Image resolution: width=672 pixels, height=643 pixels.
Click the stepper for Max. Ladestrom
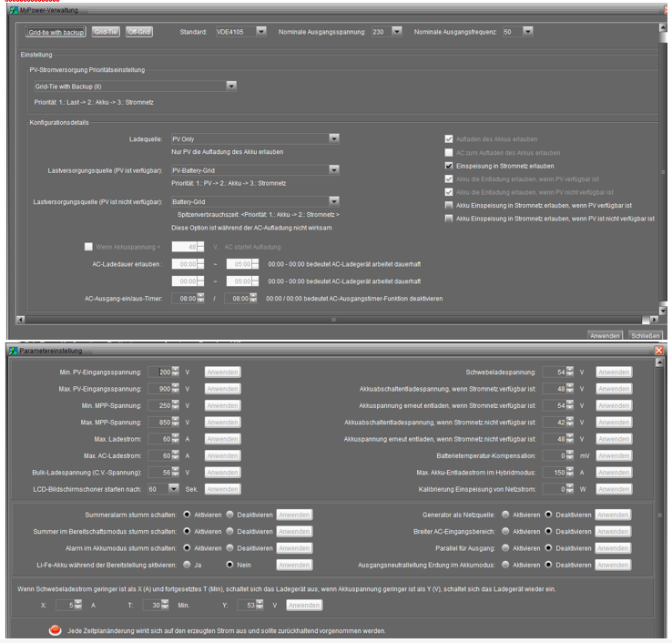pos(177,438)
